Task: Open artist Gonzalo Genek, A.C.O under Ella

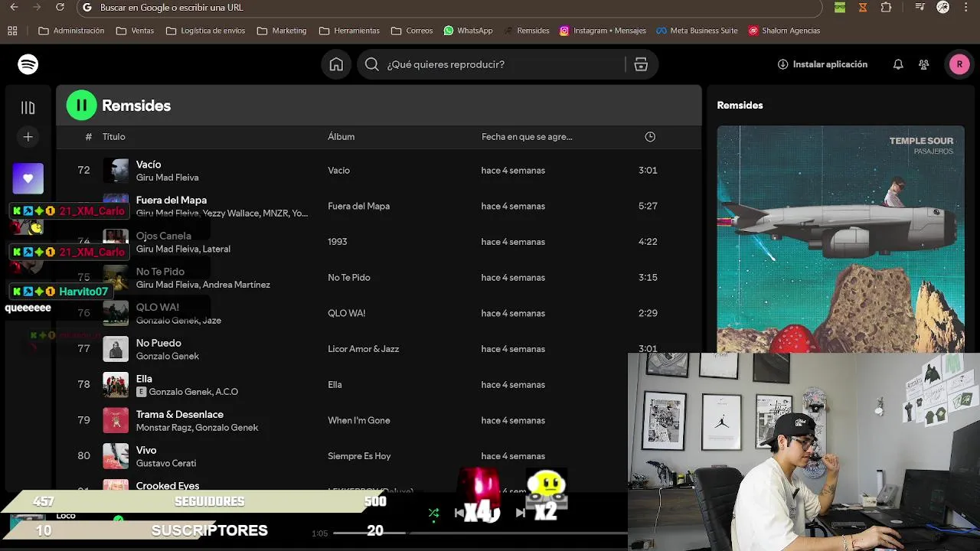Action: tap(193, 391)
